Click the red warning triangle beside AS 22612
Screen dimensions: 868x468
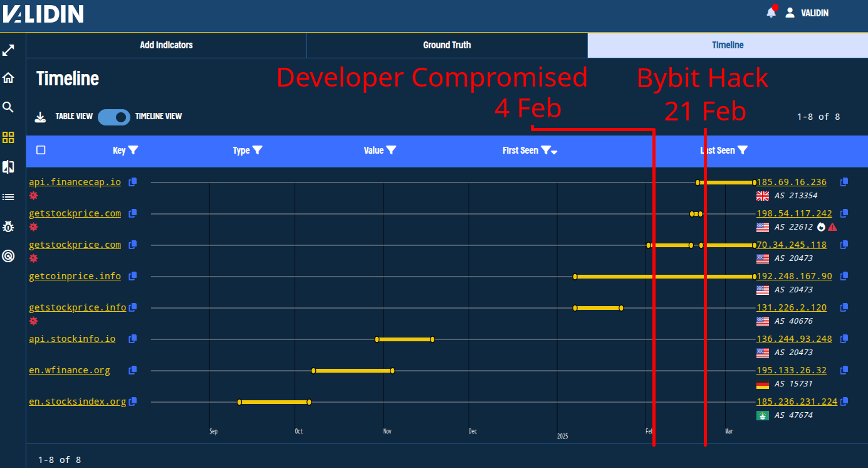click(832, 227)
